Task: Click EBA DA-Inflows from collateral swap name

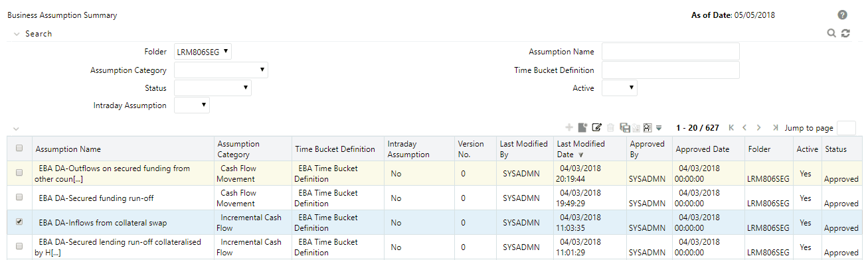Action: click(103, 222)
